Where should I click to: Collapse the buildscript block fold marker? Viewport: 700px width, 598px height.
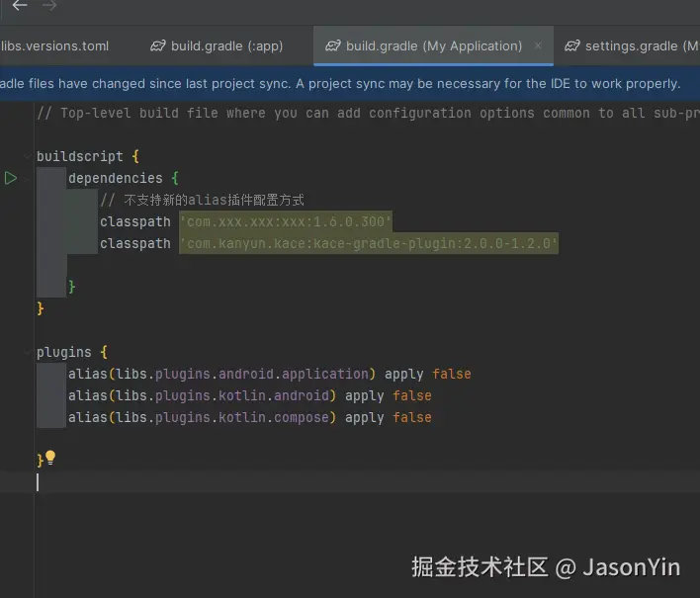click(28, 156)
